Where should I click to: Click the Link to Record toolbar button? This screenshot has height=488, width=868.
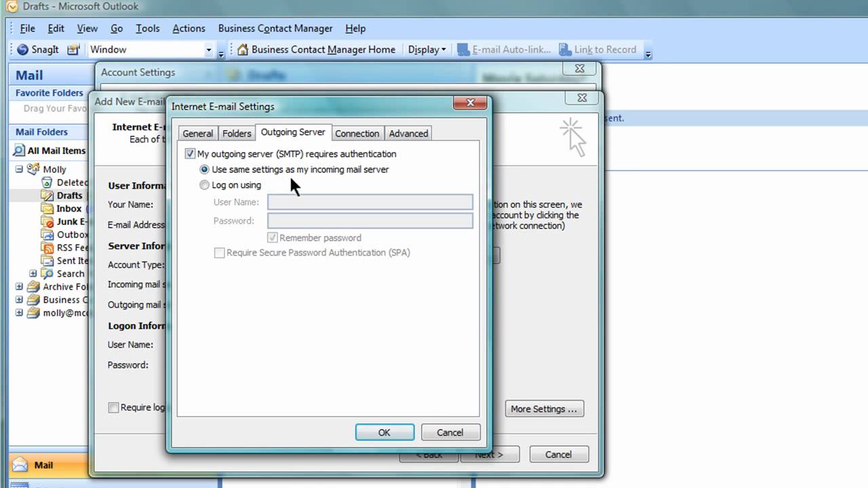coord(597,49)
